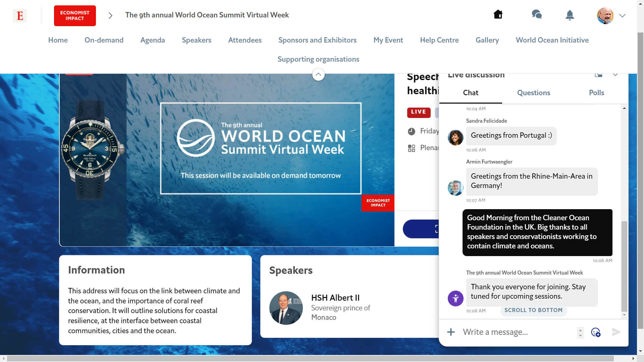Viewport: 644px width, 362px height.
Task: Open the emoji picker icon
Action: [x=596, y=332]
